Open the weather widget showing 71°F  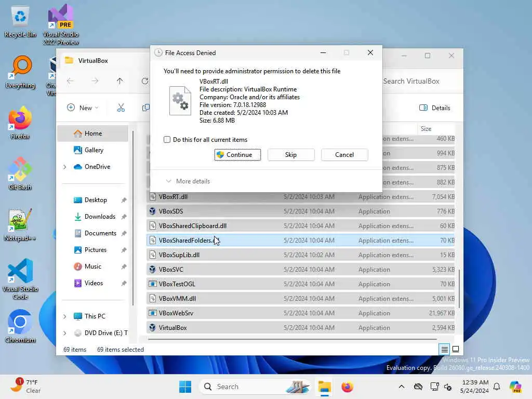tap(25, 387)
